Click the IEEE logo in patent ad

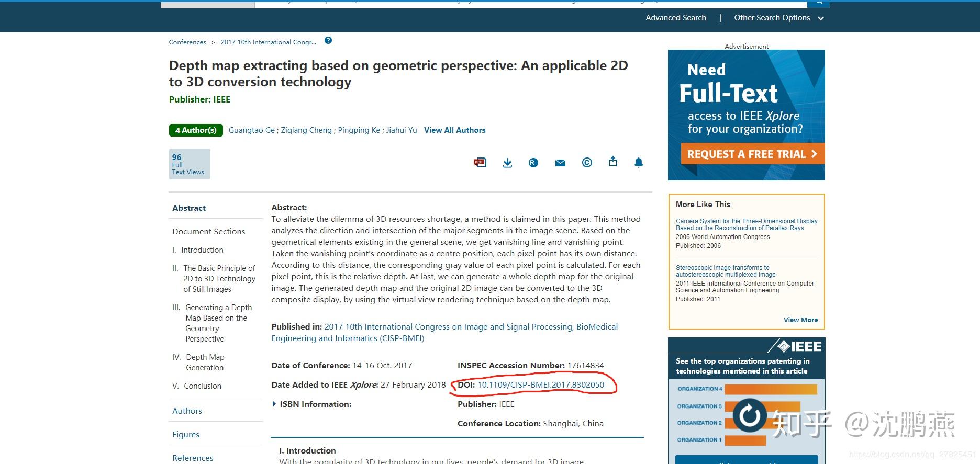click(x=799, y=346)
